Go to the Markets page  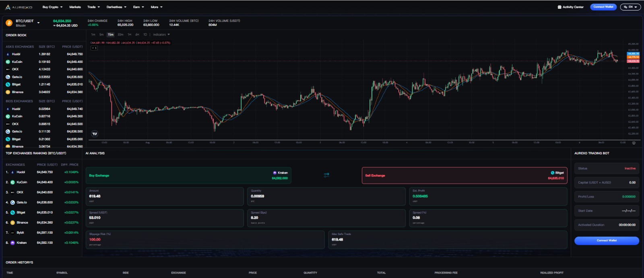[x=75, y=7]
